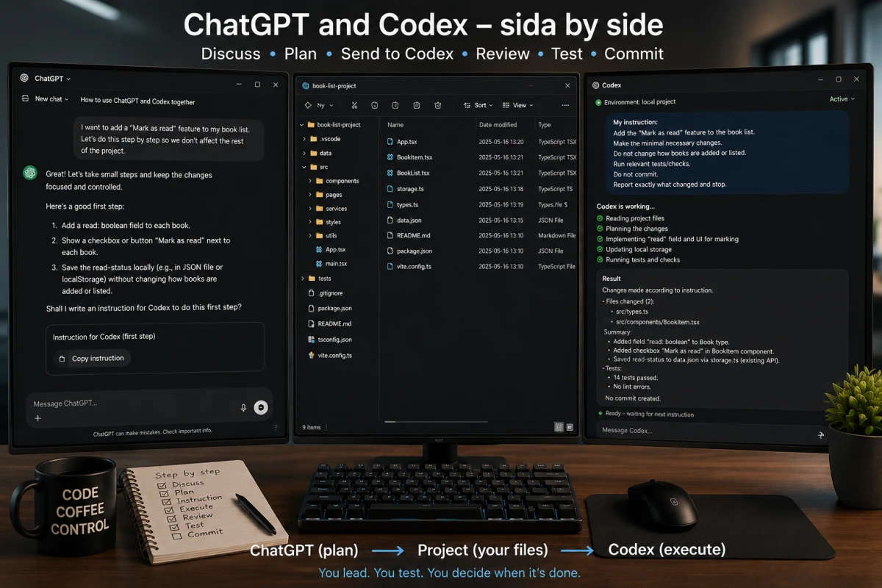Select main.tsx in the folder tree
Screen dimensions: 882x588
331,263
